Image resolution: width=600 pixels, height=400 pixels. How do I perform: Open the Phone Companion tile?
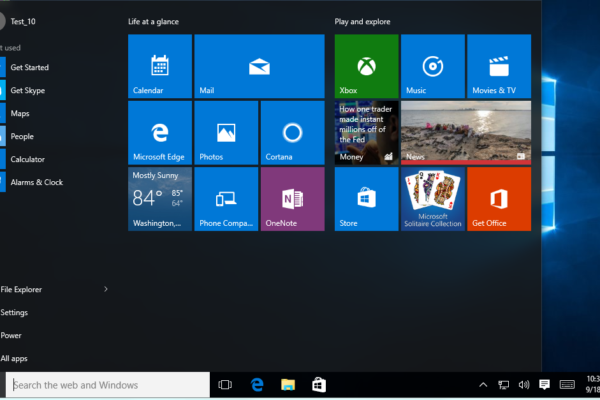226,199
